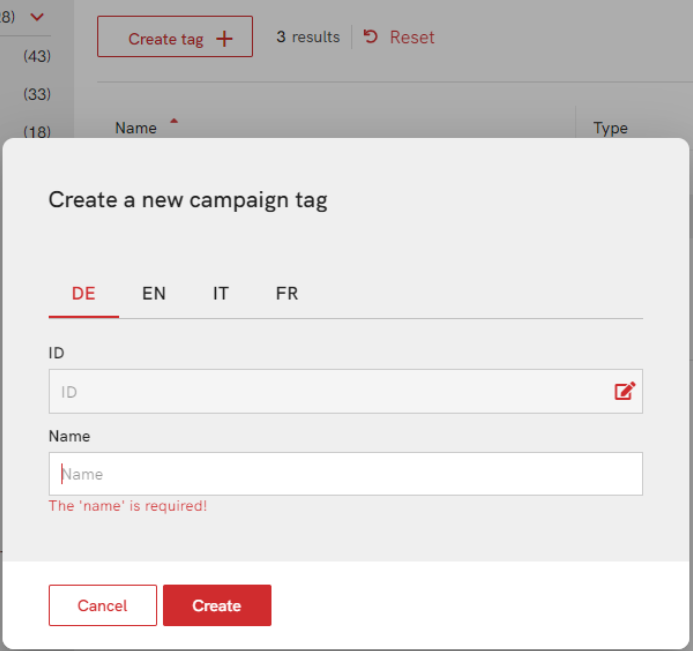Screen dimensions: 693x651
Task: Click the Create button in dialog
Action: coord(217,605)
